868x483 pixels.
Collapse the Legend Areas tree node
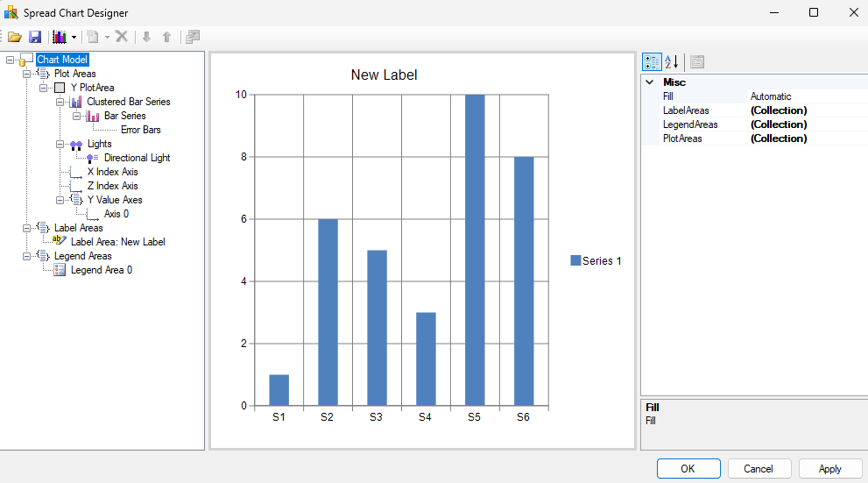point(26,256)
